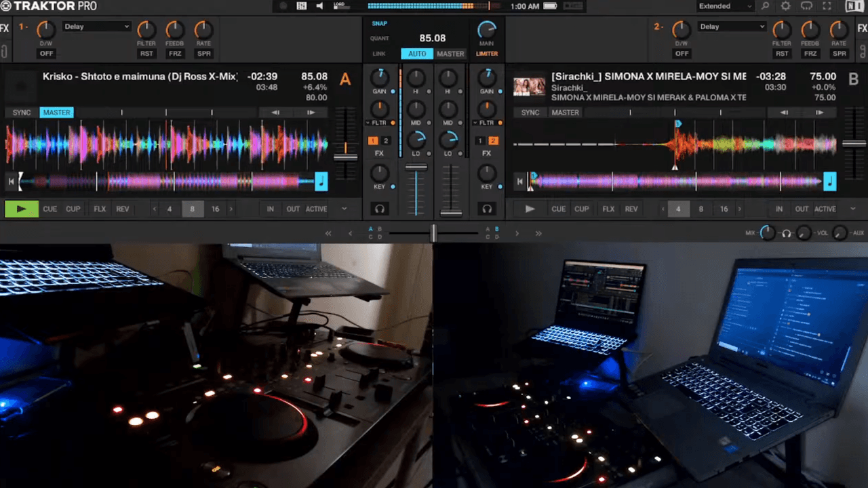868x488 pixels.
Task: Toggle the speech bubble icon in header
Action: pyautogui.click(x=806, y=6)
